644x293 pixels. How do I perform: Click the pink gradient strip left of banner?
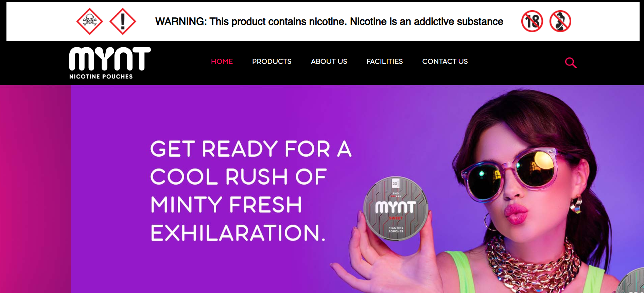point(35,189)
